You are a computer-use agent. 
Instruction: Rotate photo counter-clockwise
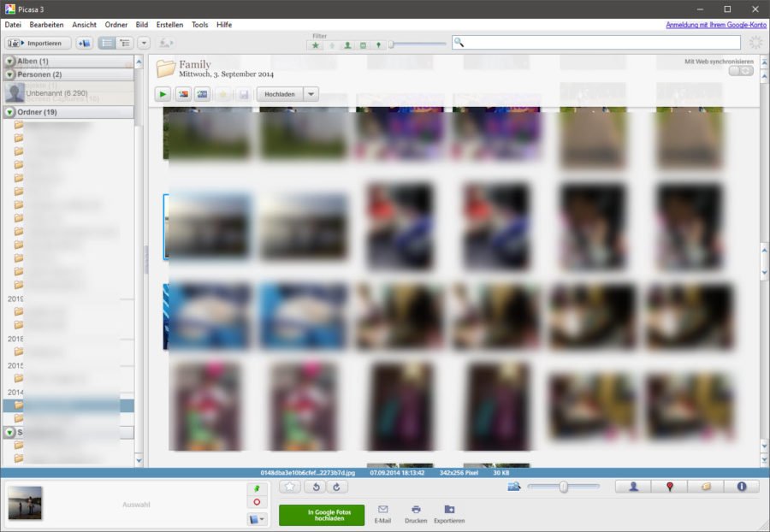(x=316, y=487)
